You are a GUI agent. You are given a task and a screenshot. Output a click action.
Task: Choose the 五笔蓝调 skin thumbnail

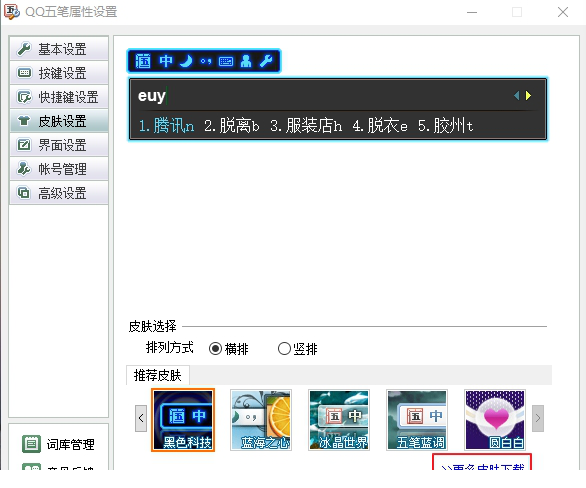(417, 420)
